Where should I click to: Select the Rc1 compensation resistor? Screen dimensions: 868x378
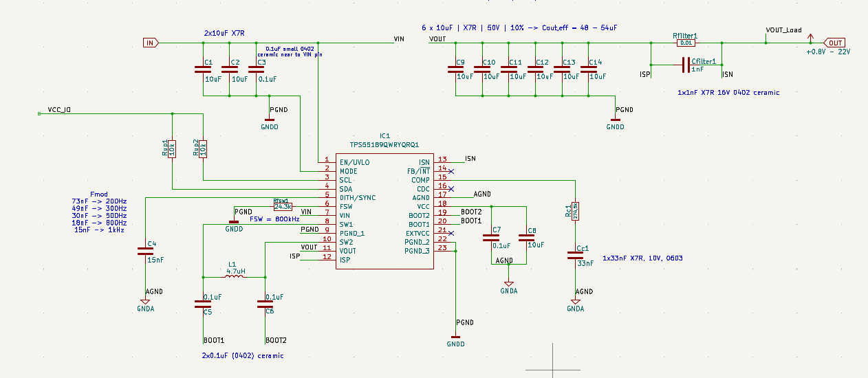(576, 211)
